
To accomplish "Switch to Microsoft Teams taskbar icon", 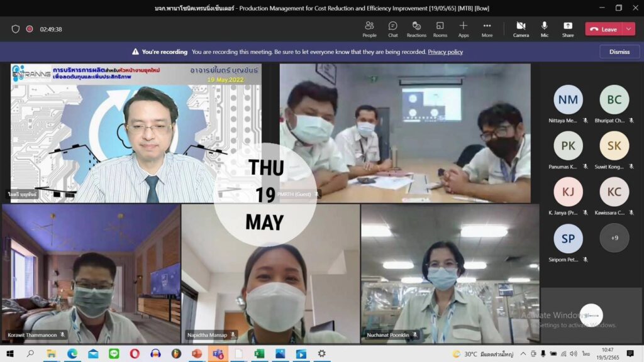I will coord(218,353).
